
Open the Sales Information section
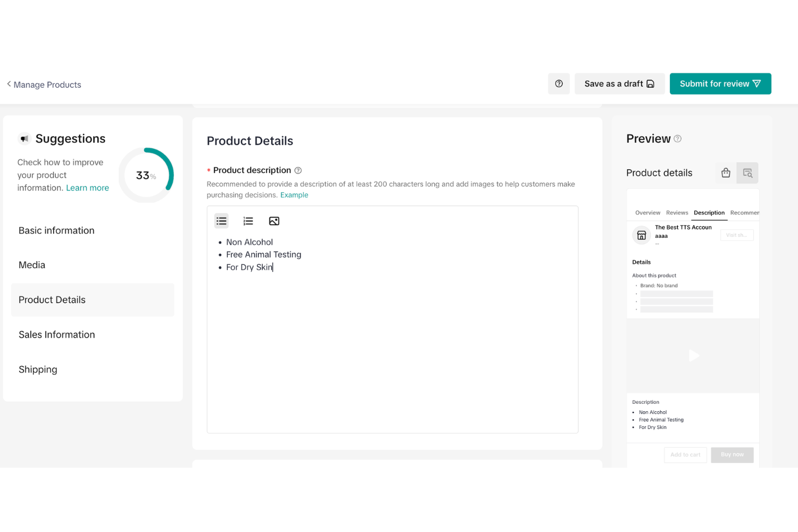57,335
